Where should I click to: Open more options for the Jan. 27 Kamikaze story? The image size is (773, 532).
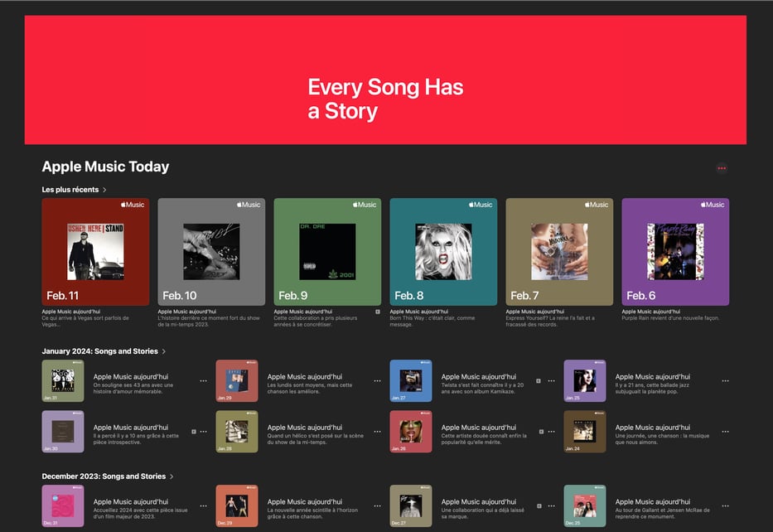click(552, 380)
